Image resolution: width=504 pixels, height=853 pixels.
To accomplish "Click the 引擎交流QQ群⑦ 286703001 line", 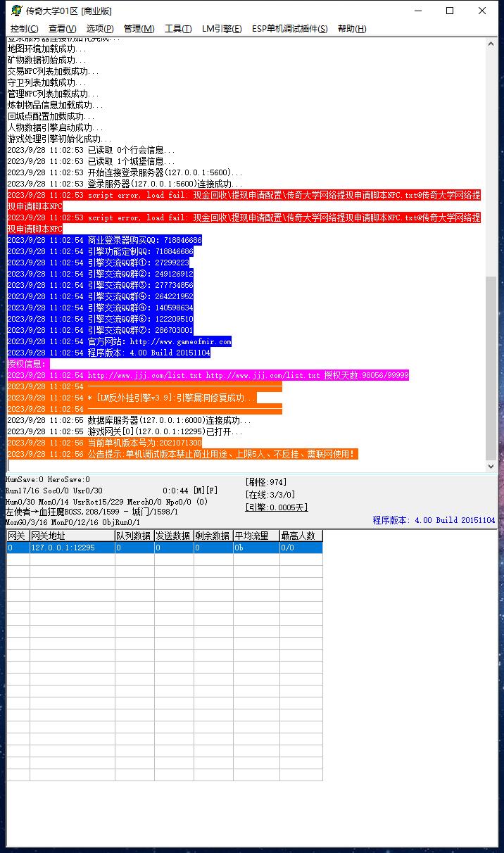I will (x=100, y=330).
